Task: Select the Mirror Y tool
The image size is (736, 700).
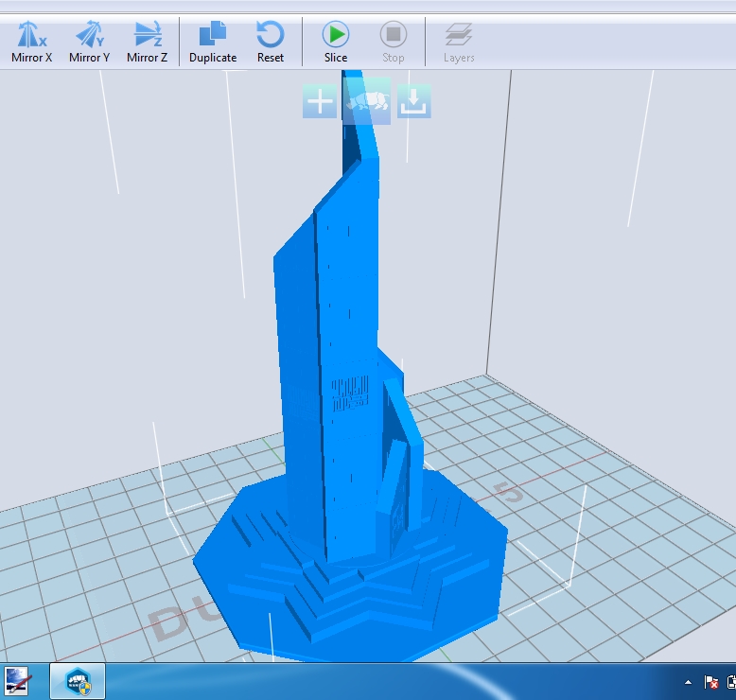Action: (89, 43)
